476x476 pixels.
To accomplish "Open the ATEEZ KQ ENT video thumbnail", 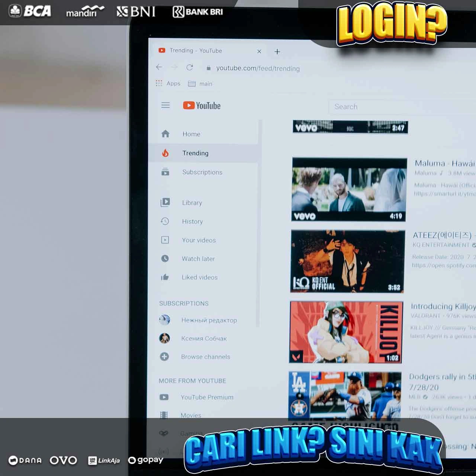I will 347,261.
